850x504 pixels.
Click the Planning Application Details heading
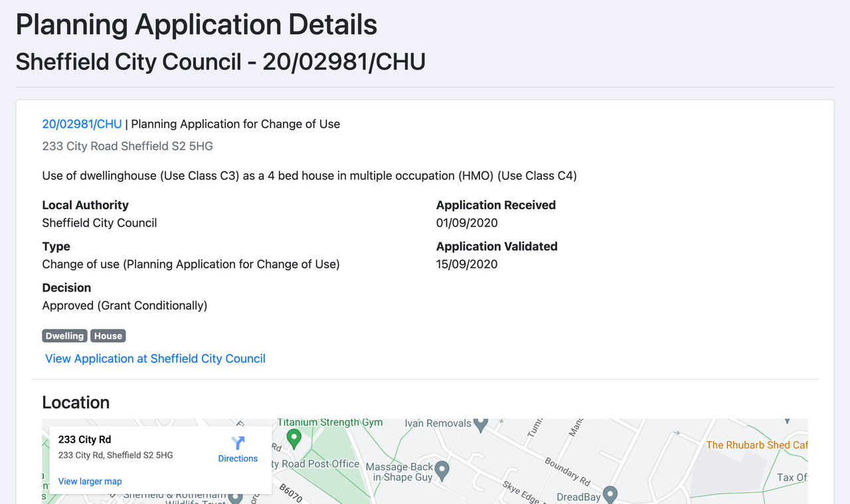point(197,25)
